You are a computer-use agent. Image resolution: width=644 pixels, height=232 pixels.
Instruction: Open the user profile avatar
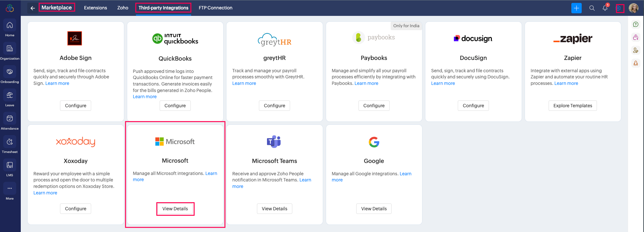pos(634,8)
